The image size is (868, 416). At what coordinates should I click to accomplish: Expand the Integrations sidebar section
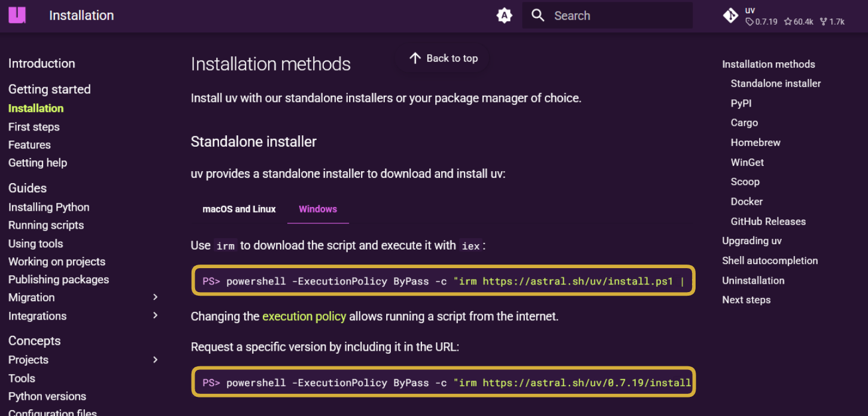pyautogui.click(x=155, y=315)
